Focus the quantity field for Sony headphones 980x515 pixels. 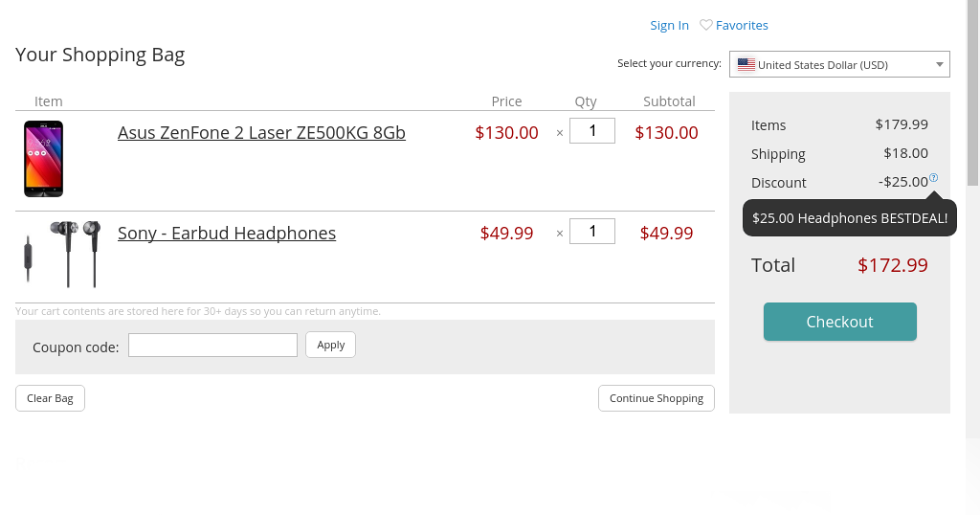pyautogui.click(x=592, y=232)
